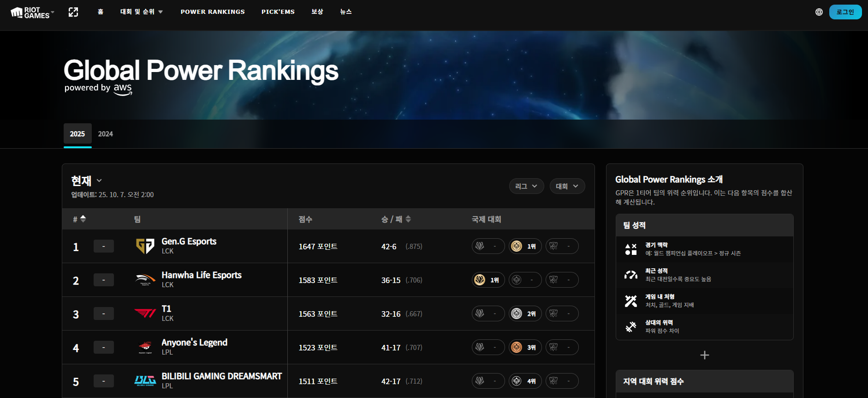The image size is (868, 398).
Task: Click the 로그인 button
Action: click(845, 12)
